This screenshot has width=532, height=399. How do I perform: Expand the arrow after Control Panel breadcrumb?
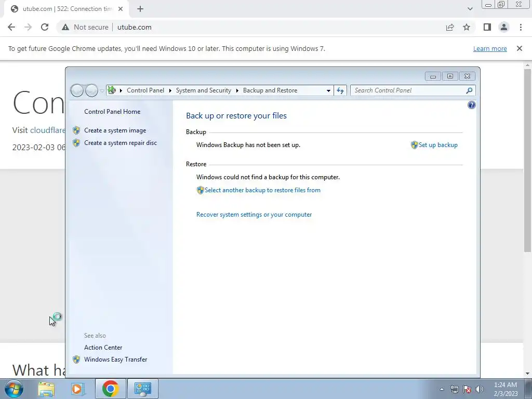point(170,90)
